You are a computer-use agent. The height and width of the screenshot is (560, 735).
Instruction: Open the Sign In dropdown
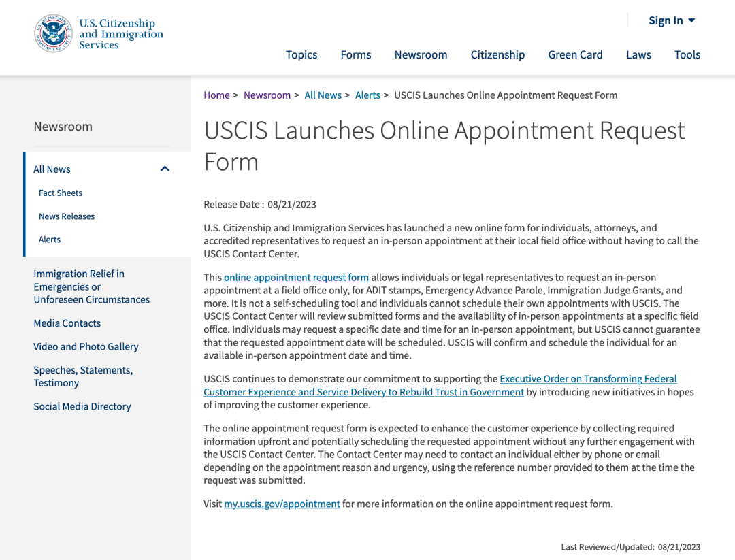point(671,20)
